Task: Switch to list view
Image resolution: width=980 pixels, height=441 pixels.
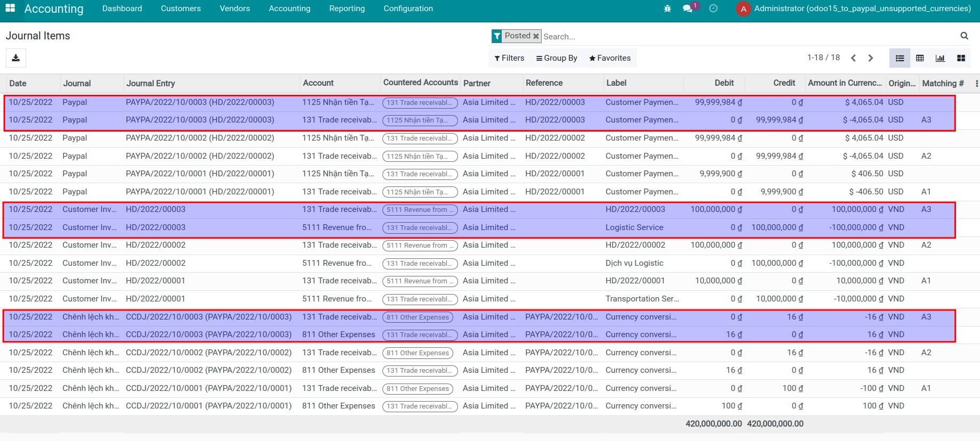Action: click(x=900, y=58)
